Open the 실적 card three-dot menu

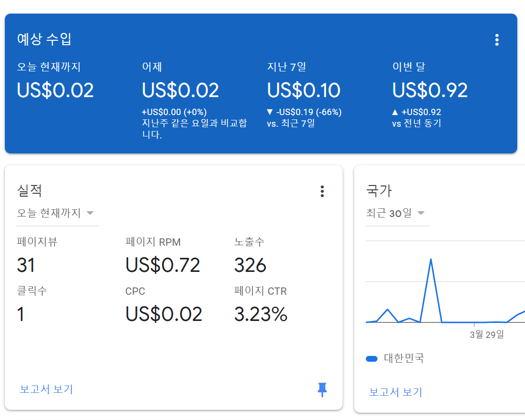(322, 191)
